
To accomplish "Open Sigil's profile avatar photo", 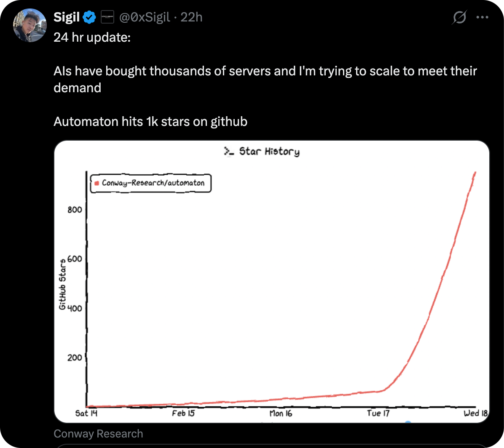I will 29,25.
